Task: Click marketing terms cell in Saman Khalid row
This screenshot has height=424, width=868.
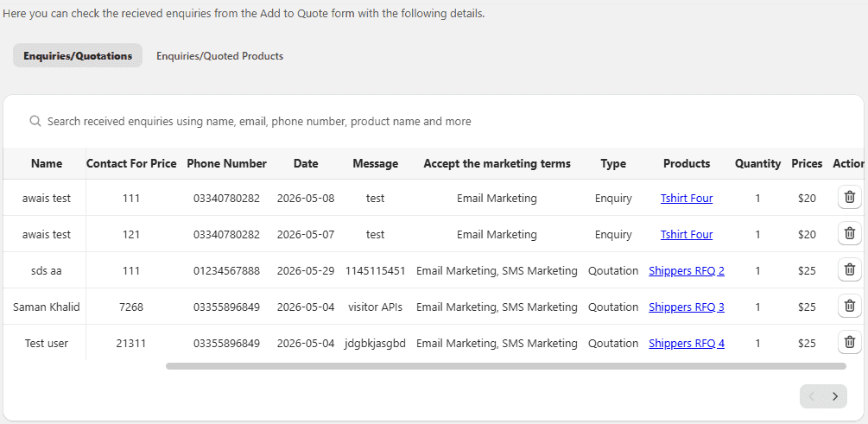Action: pyautogui.click(x=497, y=307)
